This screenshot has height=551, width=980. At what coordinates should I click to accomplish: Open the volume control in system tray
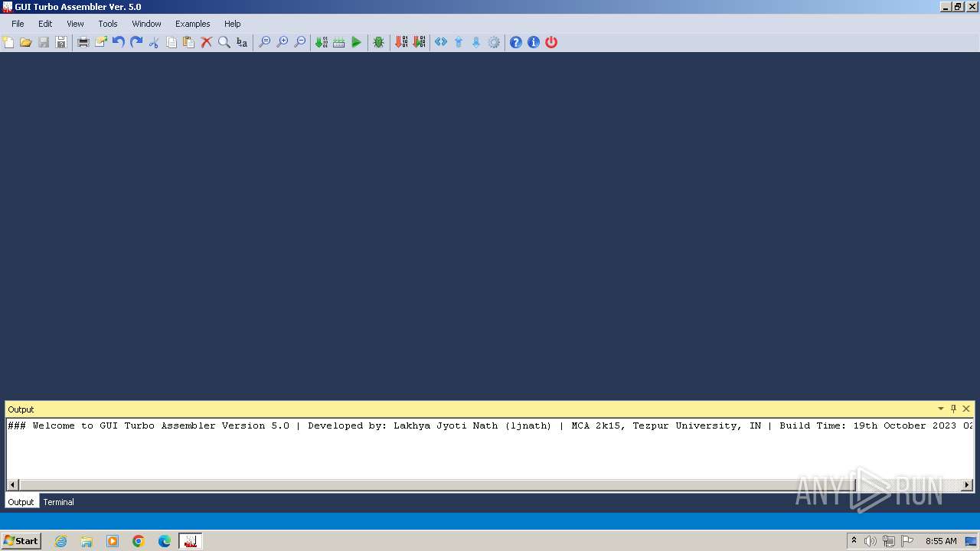click(871, 541)
